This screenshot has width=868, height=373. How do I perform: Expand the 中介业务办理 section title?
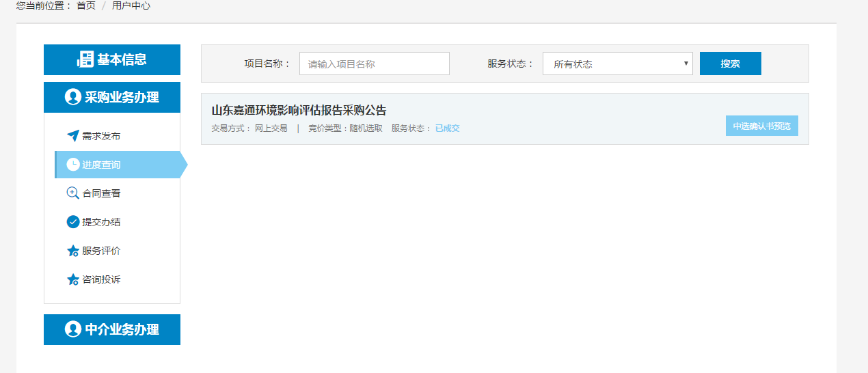pyautogui.click(x=121, y=329)
